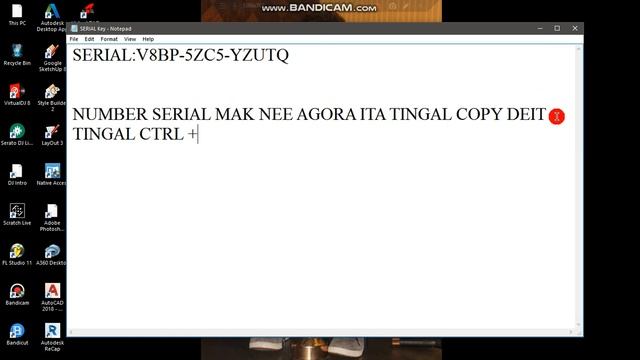Image resolution: width=640 pixels, height=360 pixels.
Task: Click This PC desktop icon
Action: tap(17, 14)
